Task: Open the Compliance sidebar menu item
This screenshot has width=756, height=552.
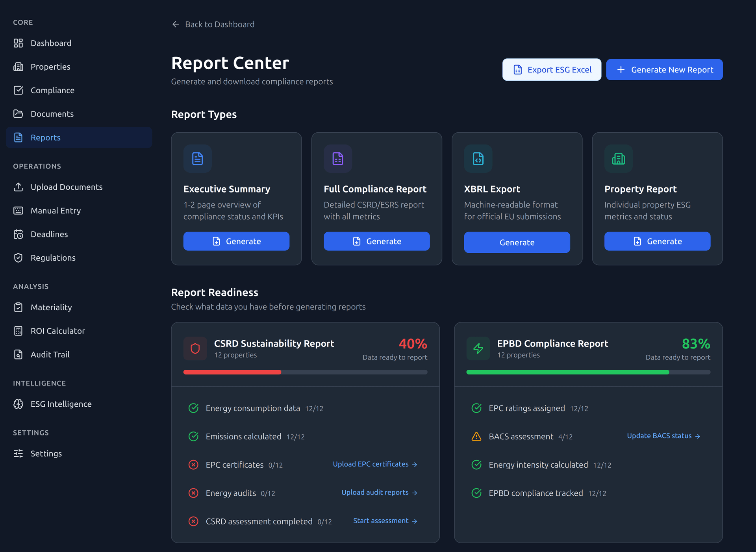Action: coord(52,90)
